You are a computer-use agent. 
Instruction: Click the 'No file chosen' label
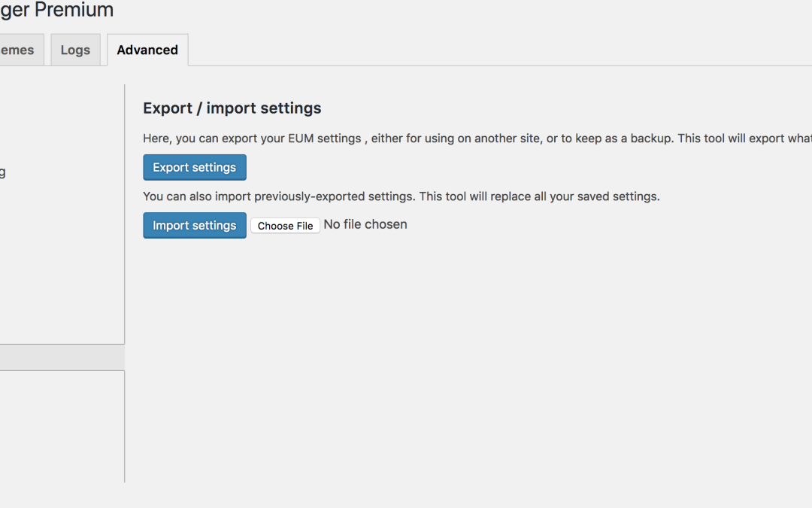click(365, 224)
